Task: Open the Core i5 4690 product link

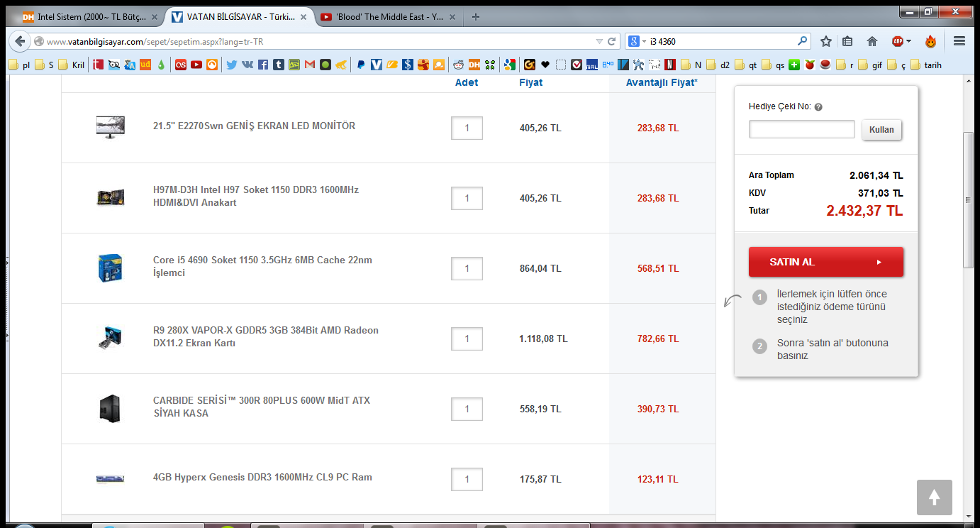Action: coord(262,266)
